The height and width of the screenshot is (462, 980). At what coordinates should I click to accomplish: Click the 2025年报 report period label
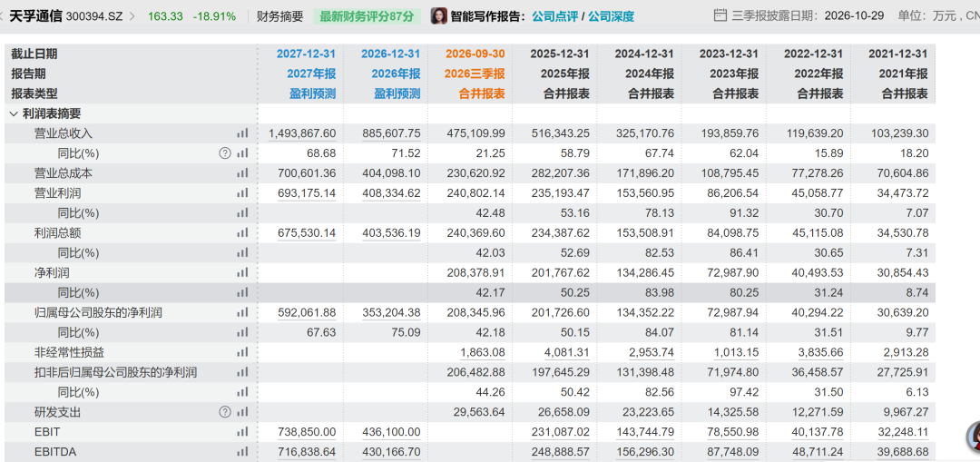coord(567,74)
